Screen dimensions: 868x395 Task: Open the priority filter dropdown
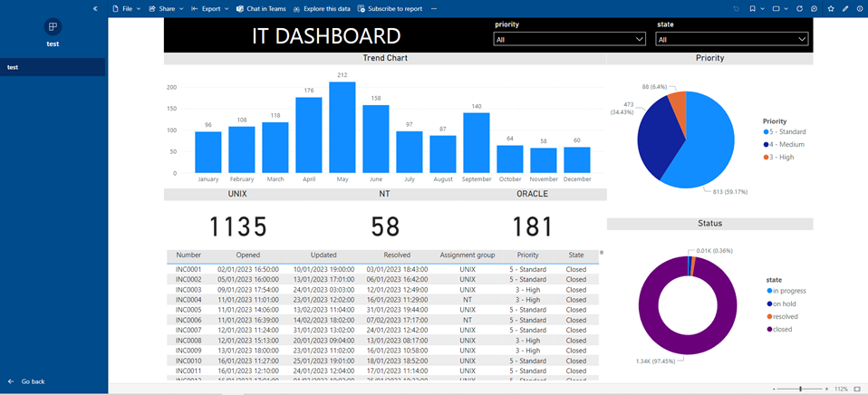click(x=569, y=39)
